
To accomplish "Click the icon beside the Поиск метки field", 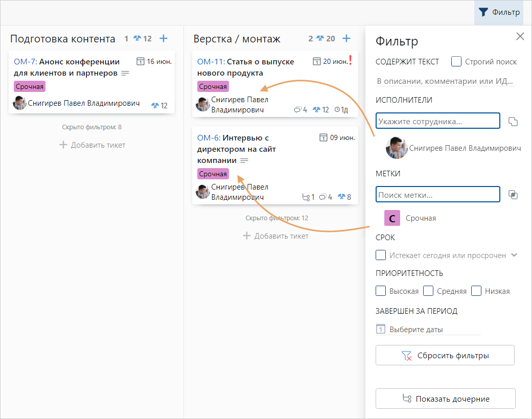I will coord(513,195).
